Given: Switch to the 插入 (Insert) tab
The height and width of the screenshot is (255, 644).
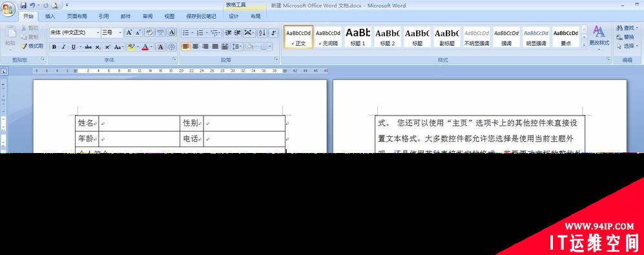Looking at the screenshot, I should [50, 16].
